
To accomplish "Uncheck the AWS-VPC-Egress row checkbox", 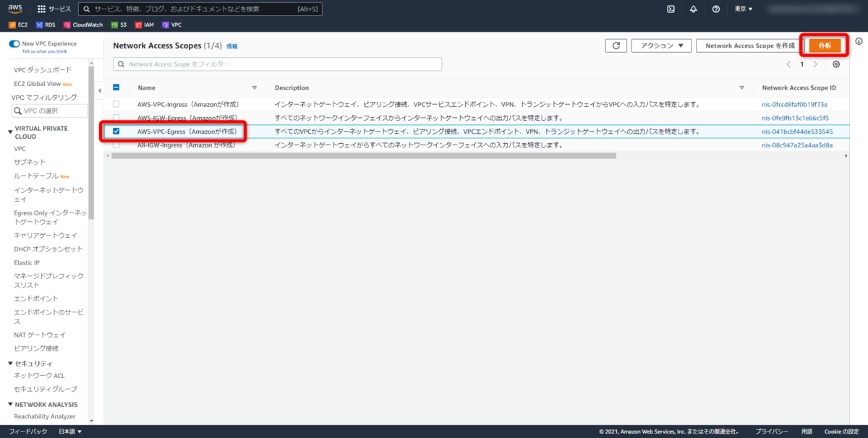I will 116,132.
